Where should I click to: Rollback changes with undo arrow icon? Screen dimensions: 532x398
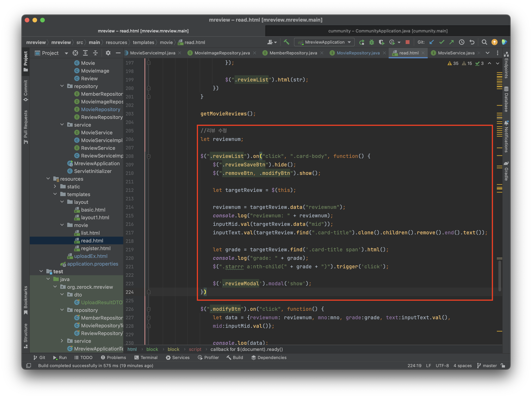tap(472, 42)
